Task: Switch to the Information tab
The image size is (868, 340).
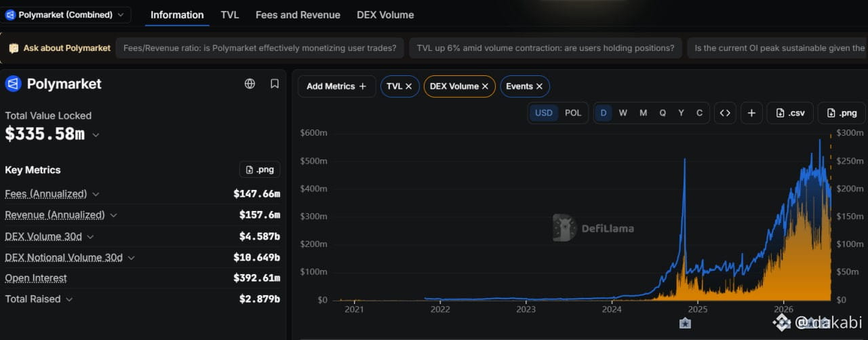Action: point(177,14)
